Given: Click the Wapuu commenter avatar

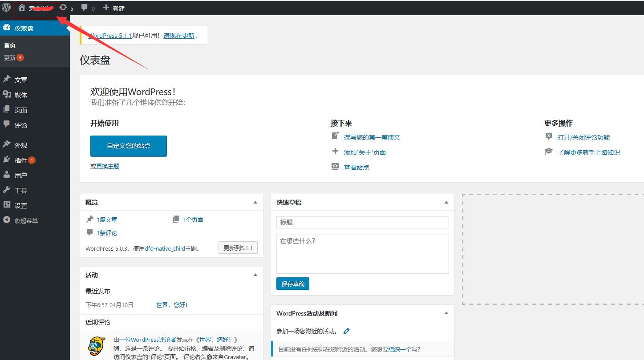Looking at the screenshot, I should [x=97, y=346].
